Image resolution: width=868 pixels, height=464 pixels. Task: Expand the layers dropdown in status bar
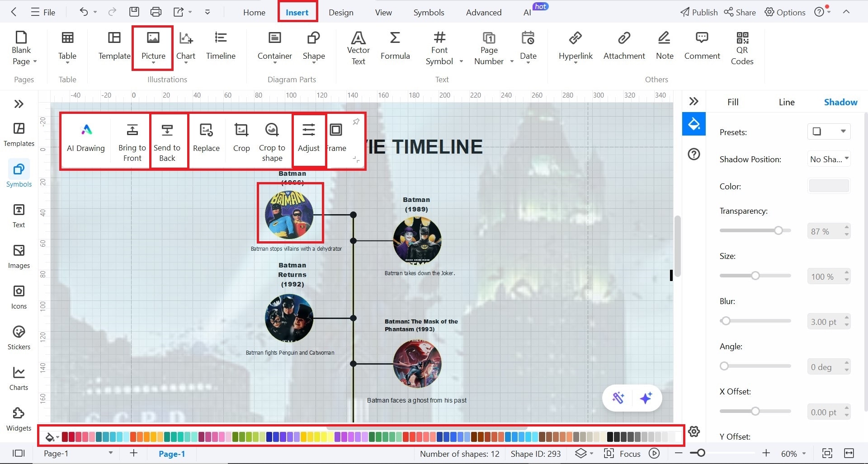coord(592,454)
